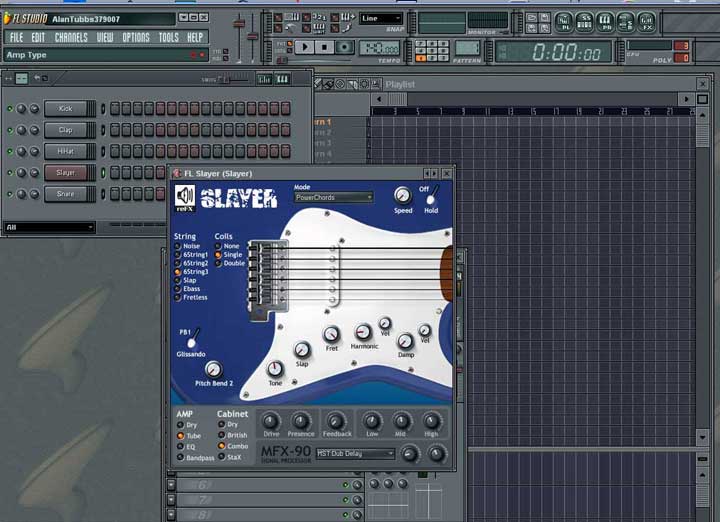This screenshot has height=522, width=720.
Task: Stop playback with the Stop button
Action: coord(325,47)
